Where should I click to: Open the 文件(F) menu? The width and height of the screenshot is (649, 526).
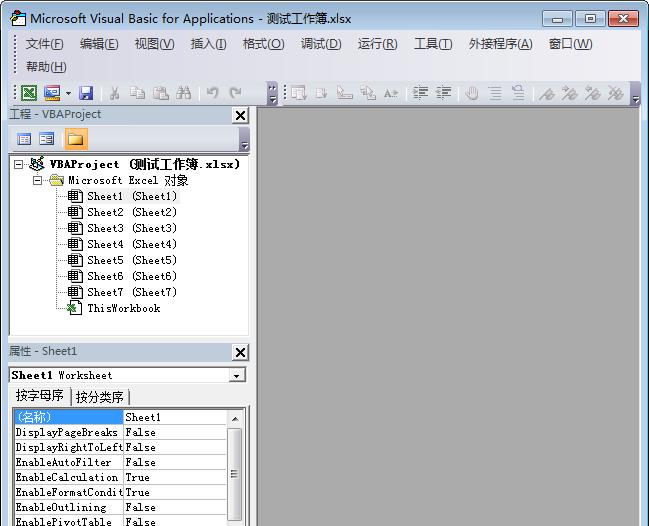click(x=44, y=44)
